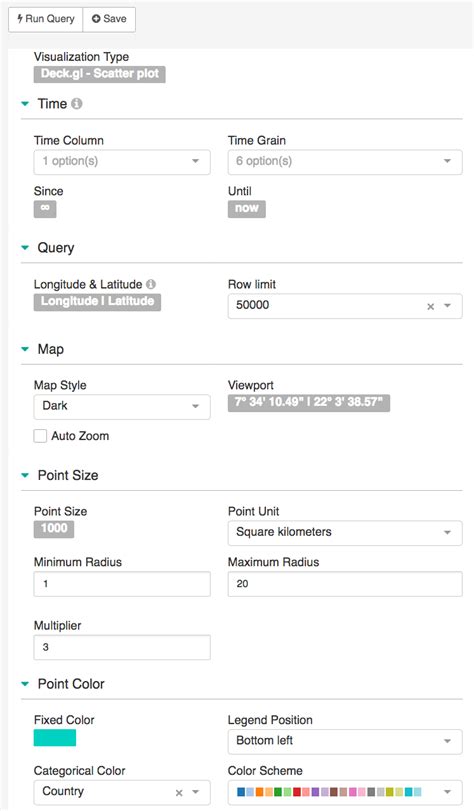Click the Run Query button
The image size is (474, 811).
(46, 19)
